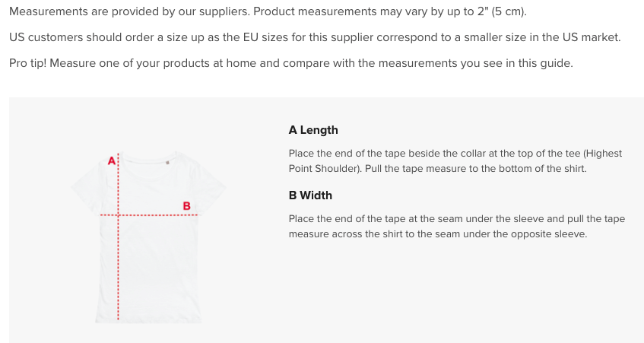Click the shirt's bottom hem
Image resolution: width=644 pixels, height=343 pixels.
point(148,320)
